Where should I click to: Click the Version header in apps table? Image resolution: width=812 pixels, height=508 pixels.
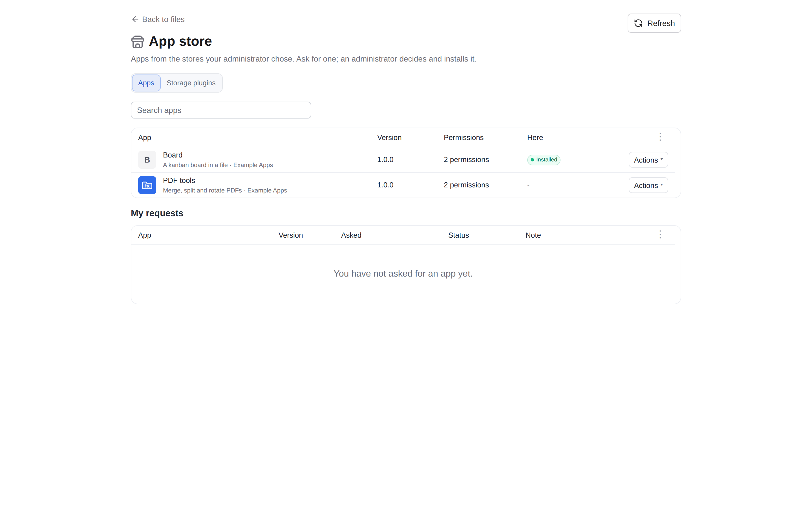[389, 137]
